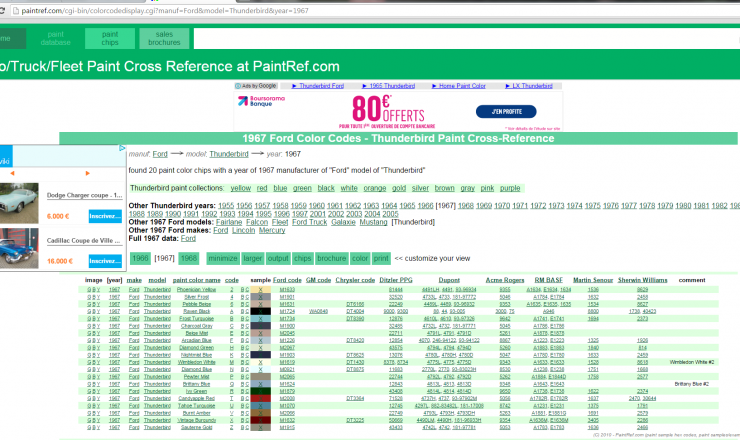Screen dimensions: 740x440
Task: Open the orange paint collection link
Action: [375, 188]
